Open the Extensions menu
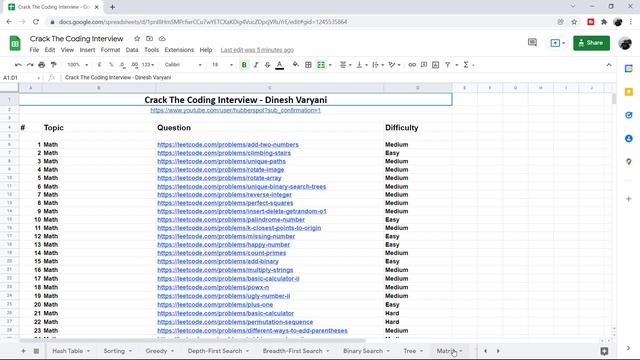 pyautogui.click(x=179, y=50)
